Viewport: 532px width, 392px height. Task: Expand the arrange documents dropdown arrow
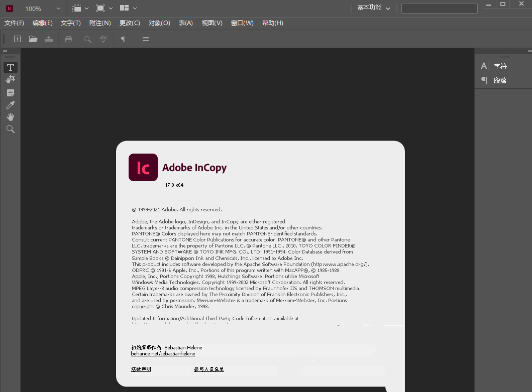click(135, 8)
